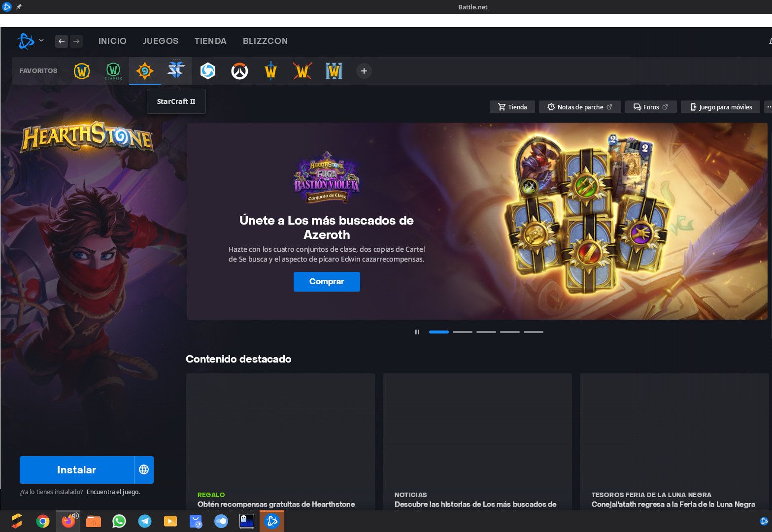Screen dimensions: 772x532
Task: Mute Firefox via its taskbar speaker indicator
Action: (76, 516)
